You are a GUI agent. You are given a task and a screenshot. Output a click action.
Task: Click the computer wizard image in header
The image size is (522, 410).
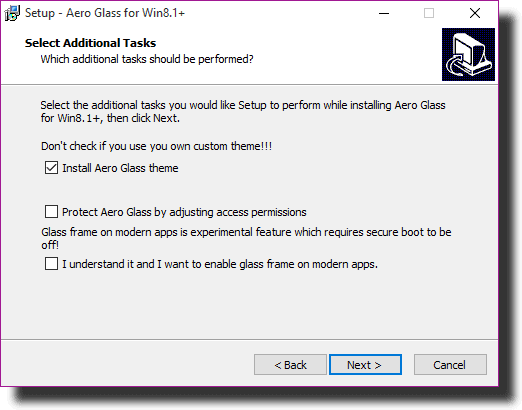tap(468, 54)
